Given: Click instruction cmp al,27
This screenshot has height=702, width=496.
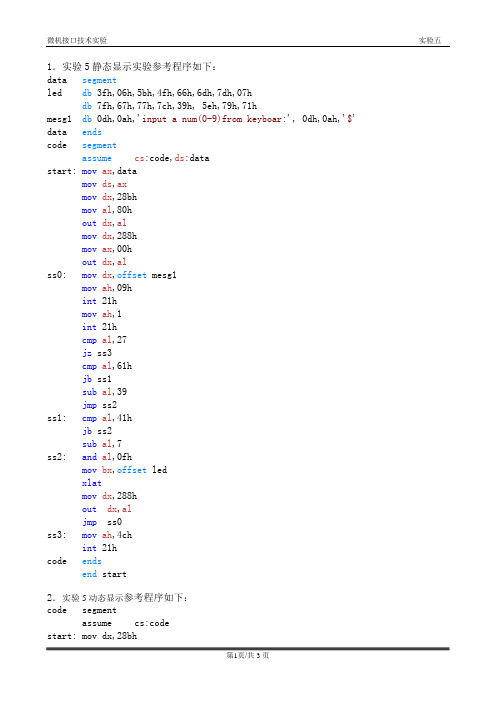Looking at the screenshot, I should 104,340.
